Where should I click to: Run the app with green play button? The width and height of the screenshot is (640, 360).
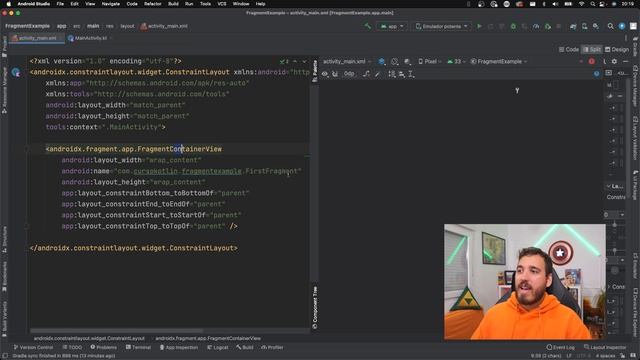480,26
